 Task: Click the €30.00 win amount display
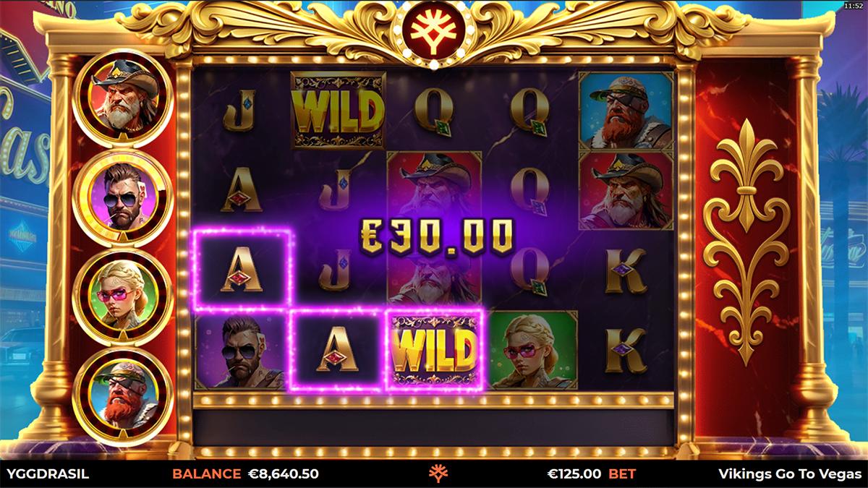pyautogui.click(x=437, y=237)
